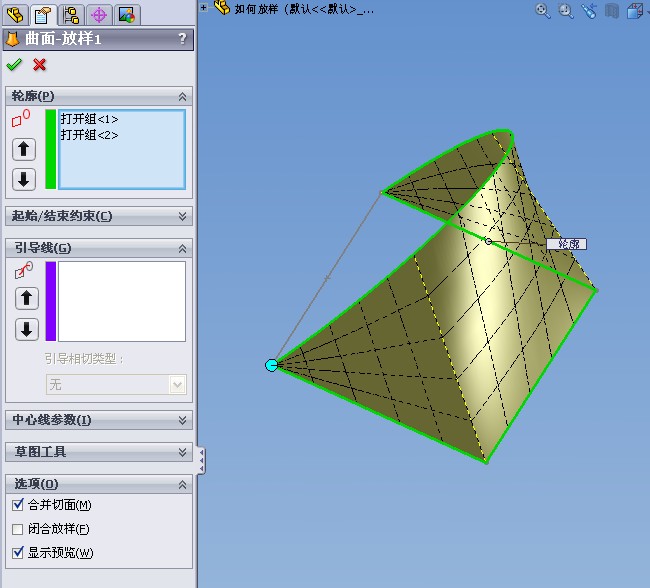Click the Zoom to Fit icon
650x588 pixels.
pyautogui.click(x=542, y=10)
